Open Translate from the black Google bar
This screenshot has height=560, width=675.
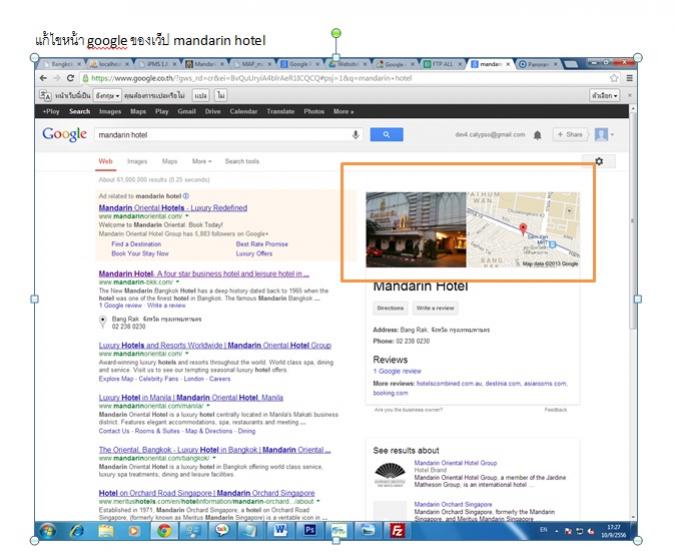click(x=280, y=111)
